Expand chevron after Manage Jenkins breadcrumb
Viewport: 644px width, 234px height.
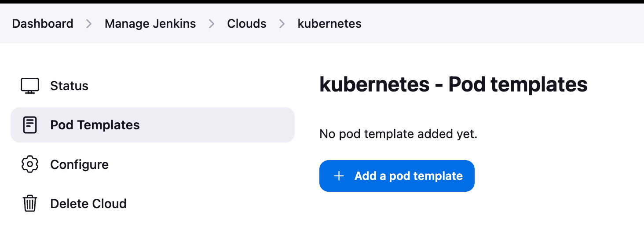pyautogui.click(x=212, y=24)
